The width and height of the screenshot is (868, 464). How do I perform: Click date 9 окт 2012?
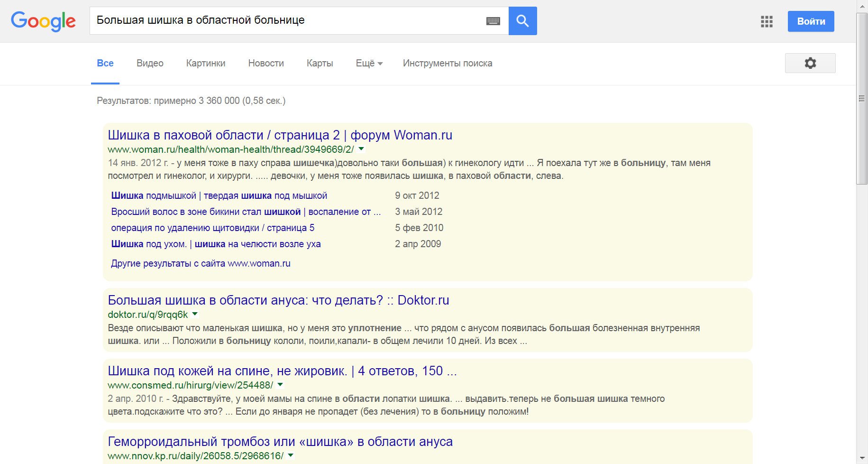tap(417, 195)
